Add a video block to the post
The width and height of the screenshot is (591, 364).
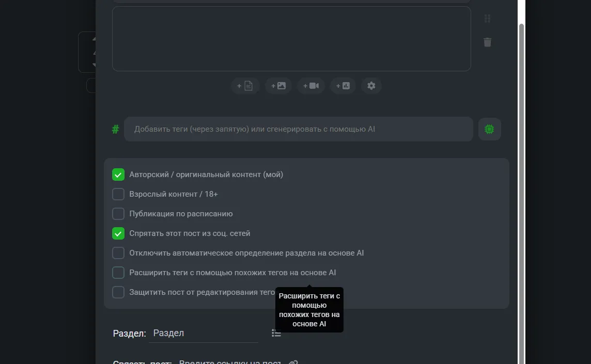point(311,86)
